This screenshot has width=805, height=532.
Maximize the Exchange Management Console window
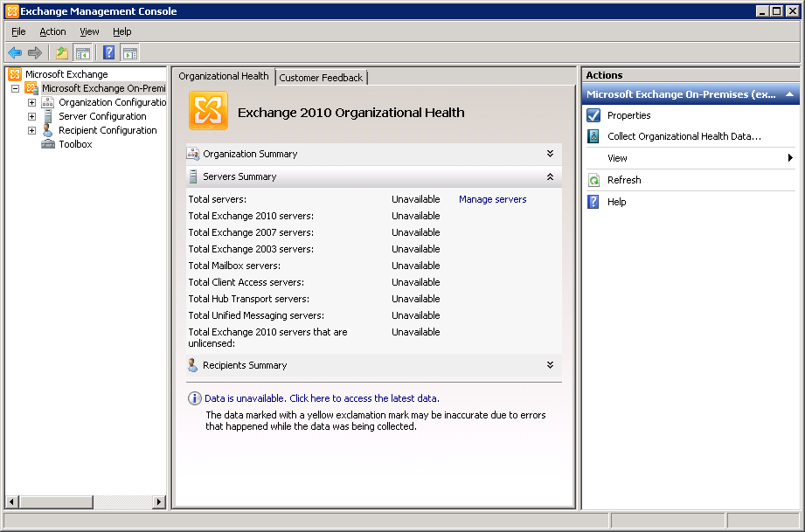tap(777, 10)
